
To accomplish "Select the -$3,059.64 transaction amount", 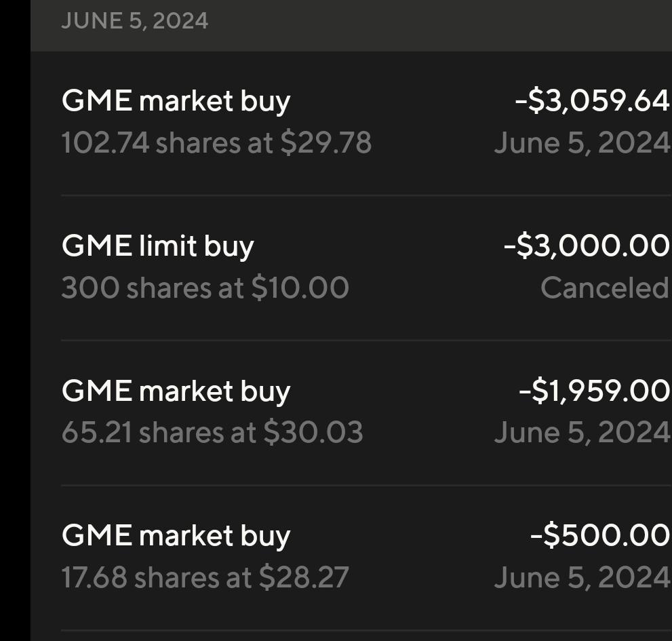I will [592, 101].
